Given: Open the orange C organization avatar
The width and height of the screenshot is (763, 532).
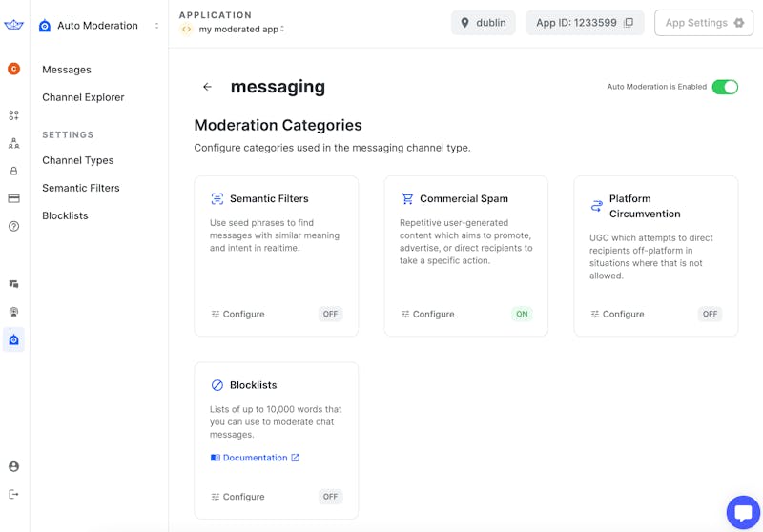Looking at the screenshot, I should tap(13, 69).
